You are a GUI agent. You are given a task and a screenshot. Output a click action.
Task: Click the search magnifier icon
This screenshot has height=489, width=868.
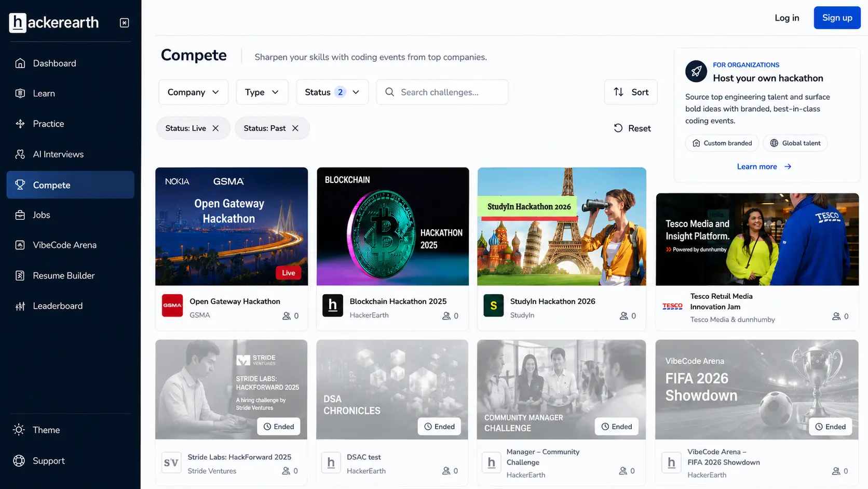pos(389,92)
